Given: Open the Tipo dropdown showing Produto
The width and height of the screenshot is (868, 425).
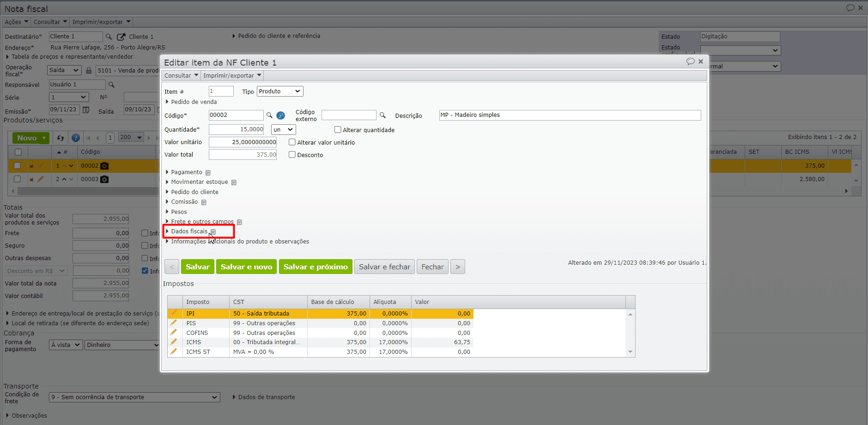Looking at the screenshot, I should tap(279, 91).
